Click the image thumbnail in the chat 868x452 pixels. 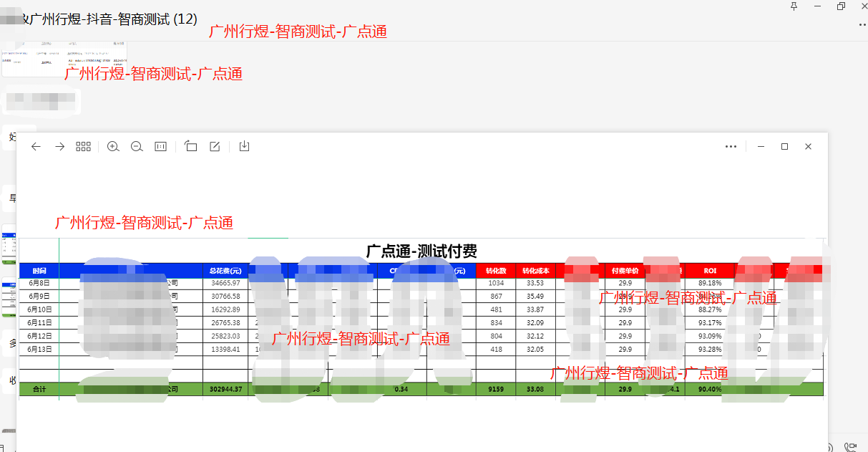pyautogui.click(x=64, y=59)
